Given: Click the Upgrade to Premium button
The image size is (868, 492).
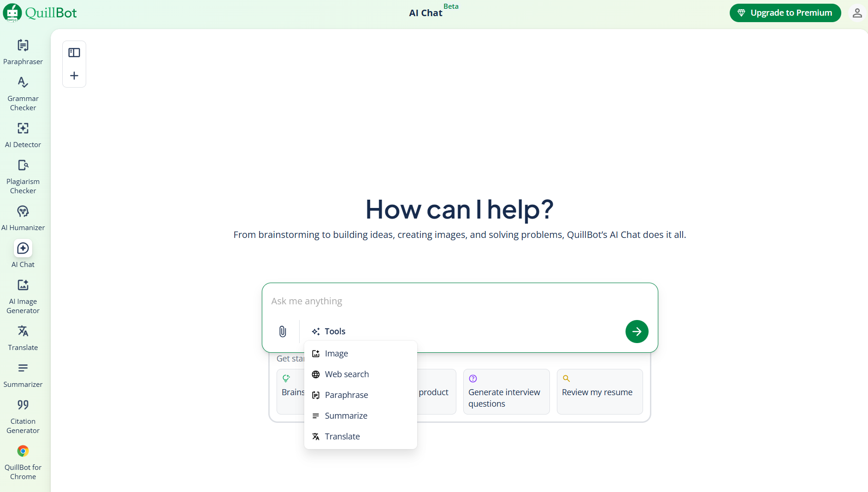Looking at the screenshot, I should (785, 13).
